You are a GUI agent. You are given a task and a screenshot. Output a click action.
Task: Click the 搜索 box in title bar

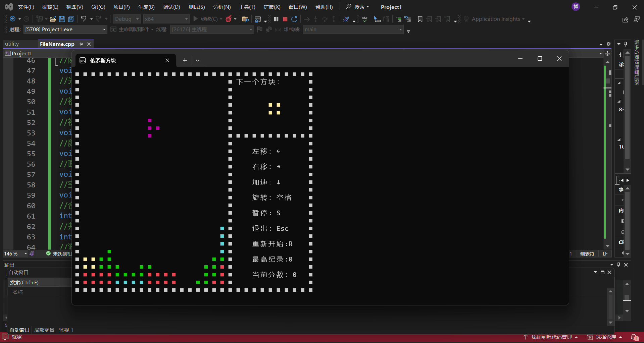tap(358, 7)
